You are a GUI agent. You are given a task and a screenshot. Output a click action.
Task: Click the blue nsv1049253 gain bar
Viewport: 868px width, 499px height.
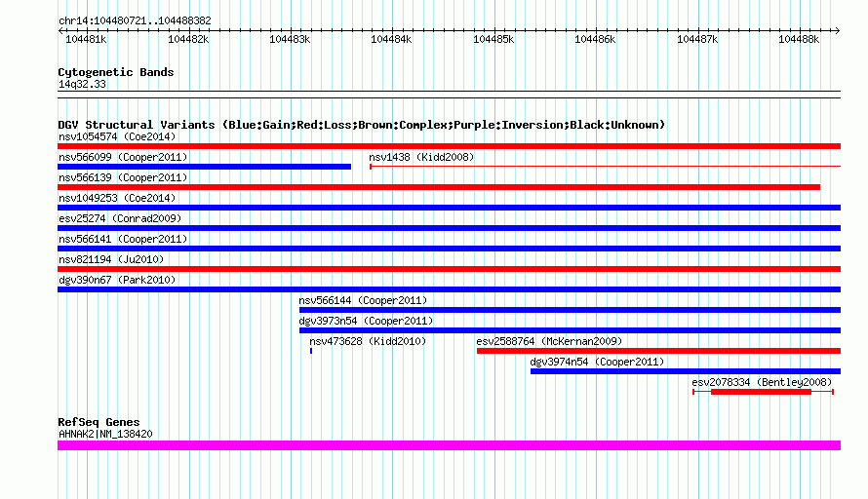tap(449, 208)
